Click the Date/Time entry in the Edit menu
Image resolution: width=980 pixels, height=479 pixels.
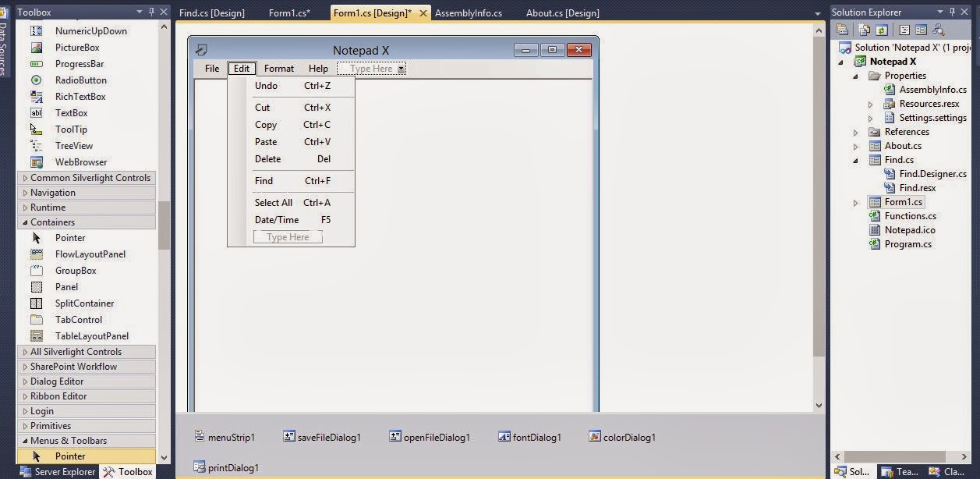pos(277,219)
